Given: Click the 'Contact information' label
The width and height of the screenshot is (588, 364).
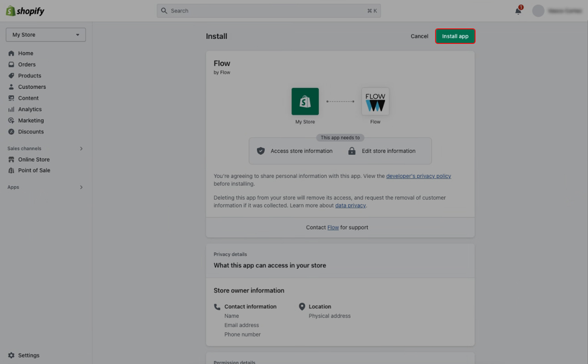Looking at the screenshot, I should point(250,307).
